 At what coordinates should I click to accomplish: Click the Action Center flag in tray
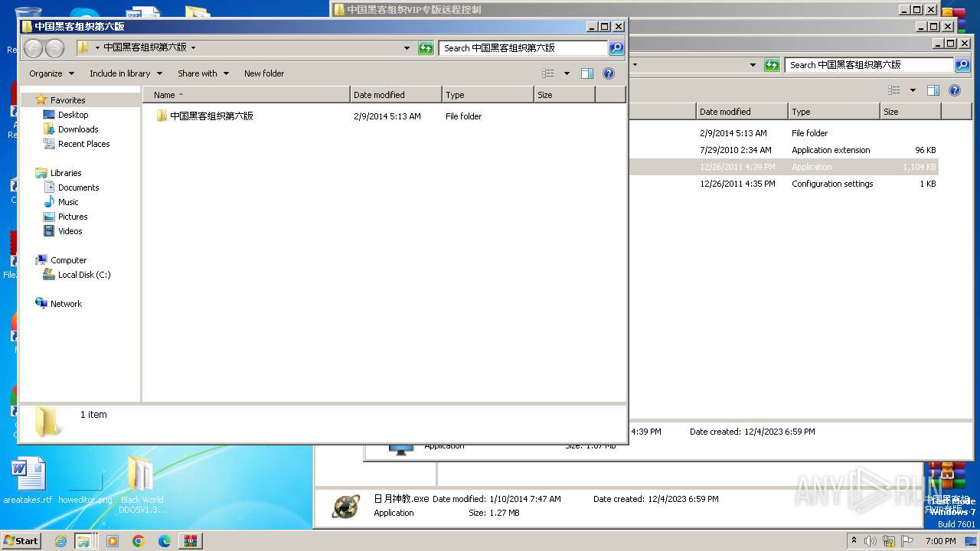pyautogui.click(x=907, y=541)
